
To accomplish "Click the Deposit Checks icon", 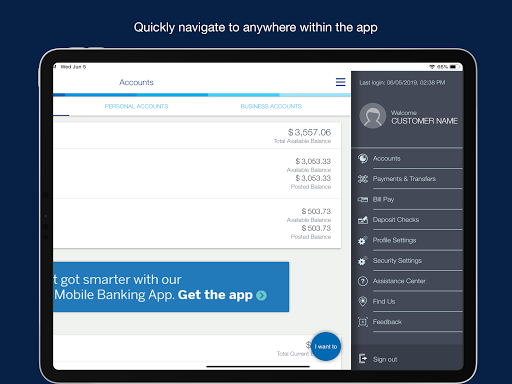I will point(363,220).
